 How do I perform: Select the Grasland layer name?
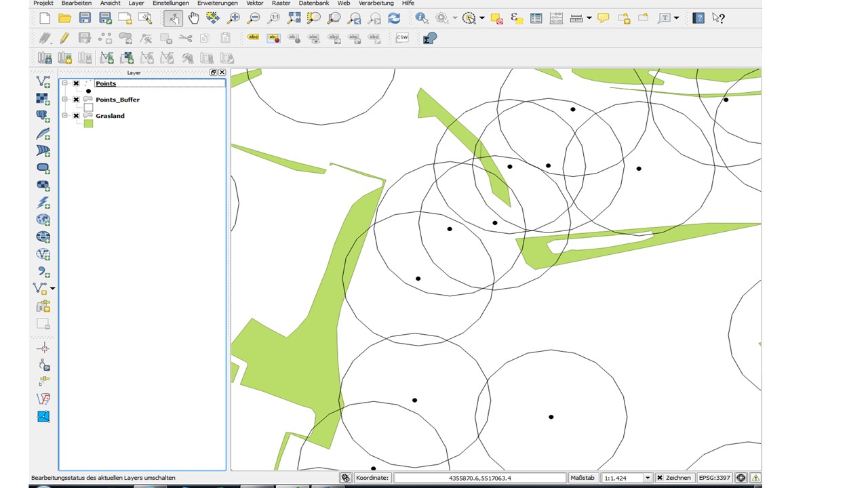click(110, 116)
